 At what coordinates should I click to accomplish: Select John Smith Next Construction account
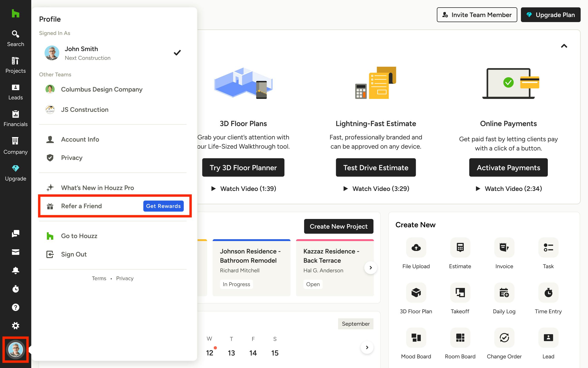[113, 53]
